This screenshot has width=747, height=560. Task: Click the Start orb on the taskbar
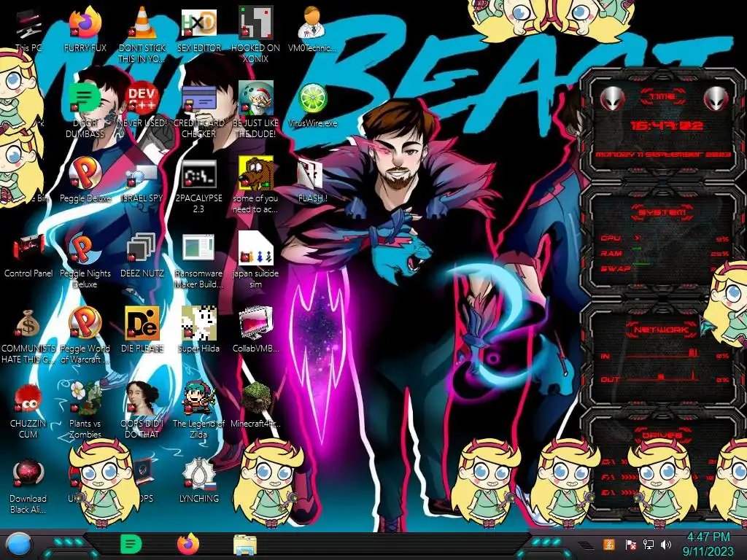18,545
